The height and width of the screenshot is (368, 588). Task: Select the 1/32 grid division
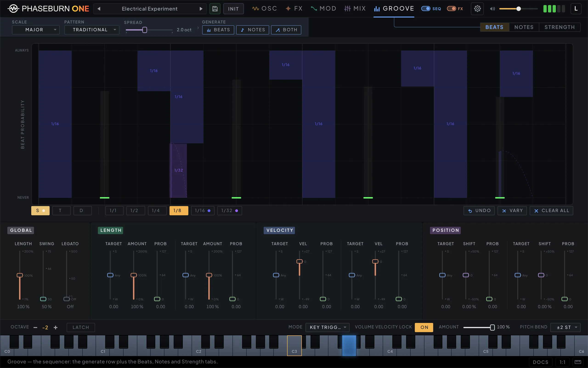coord(229,210)
